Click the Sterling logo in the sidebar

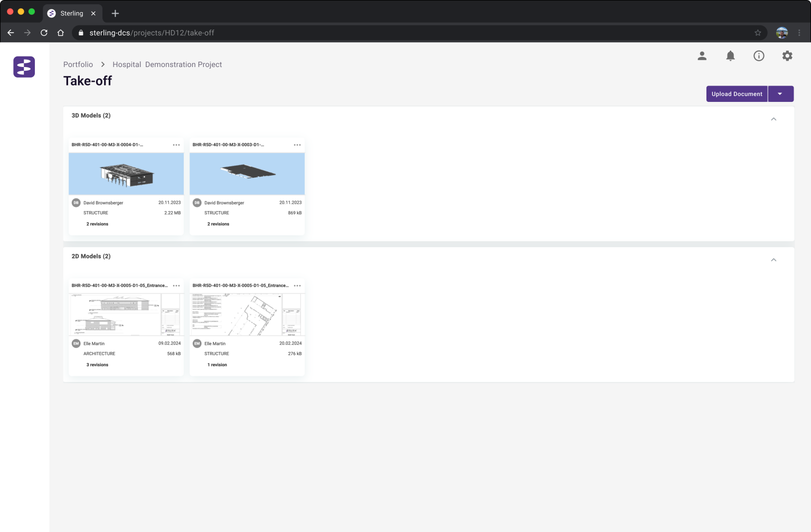24,66
